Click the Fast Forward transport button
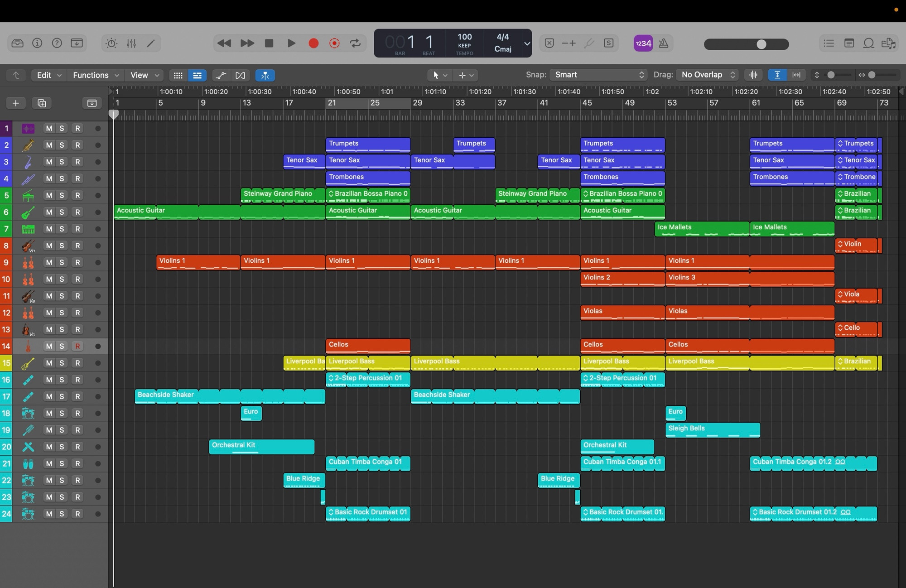The image size is (906, 588). pos(247,43)
